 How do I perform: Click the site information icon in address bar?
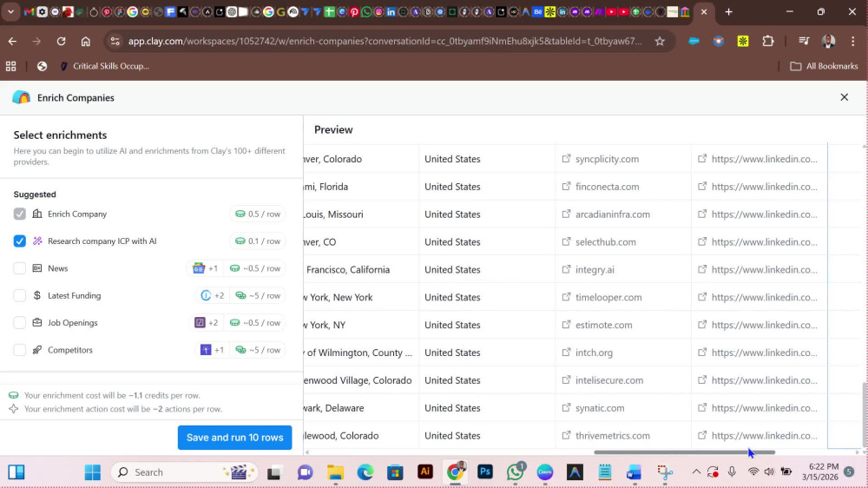pos(115,41)
